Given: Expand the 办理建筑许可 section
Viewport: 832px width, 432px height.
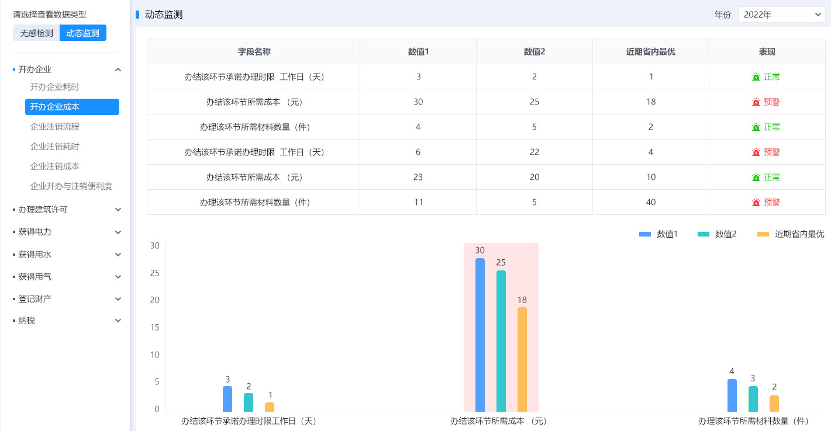Looking at the screenshot, I should pos(118,210).
